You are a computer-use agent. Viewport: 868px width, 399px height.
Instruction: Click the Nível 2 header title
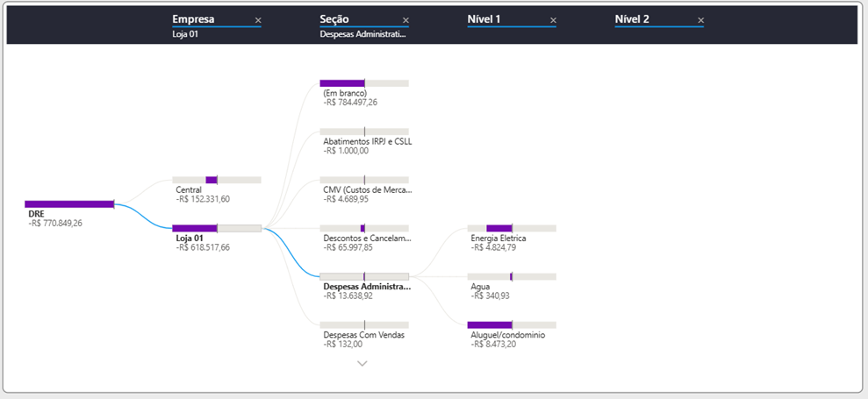click(632, 19)
